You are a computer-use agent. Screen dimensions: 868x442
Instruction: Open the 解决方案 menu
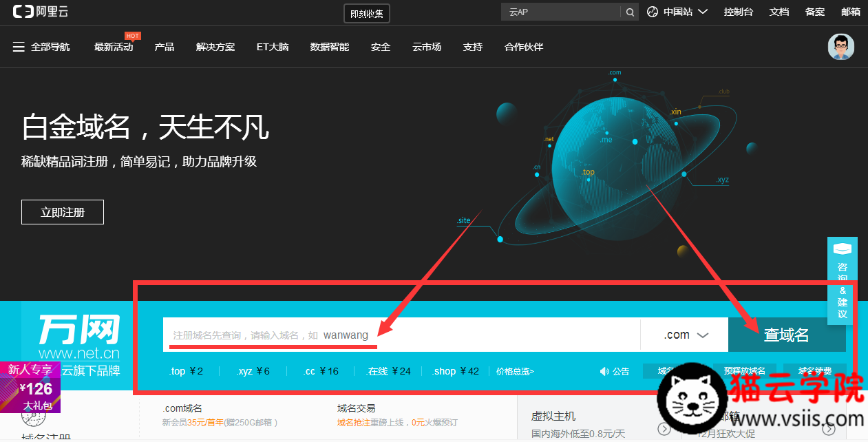click(x=215, y=47)
